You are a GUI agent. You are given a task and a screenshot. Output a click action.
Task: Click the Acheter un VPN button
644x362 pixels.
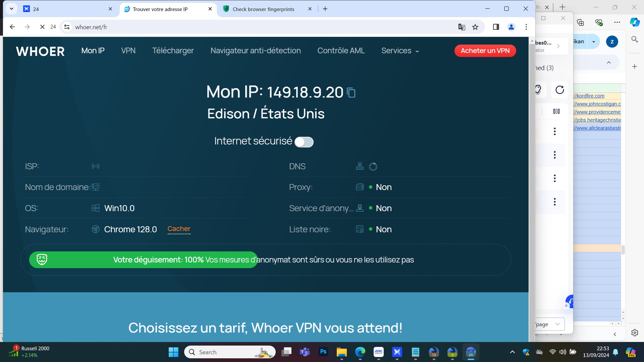click(x=485, y=51)
